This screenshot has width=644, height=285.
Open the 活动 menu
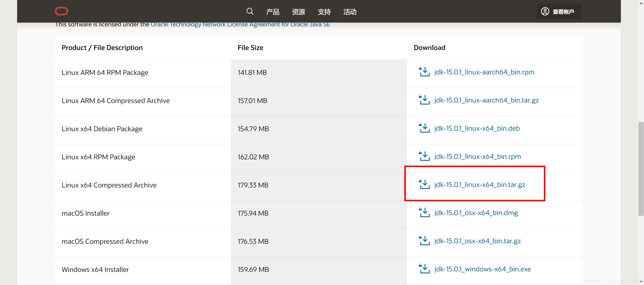[x=350, y=12]
